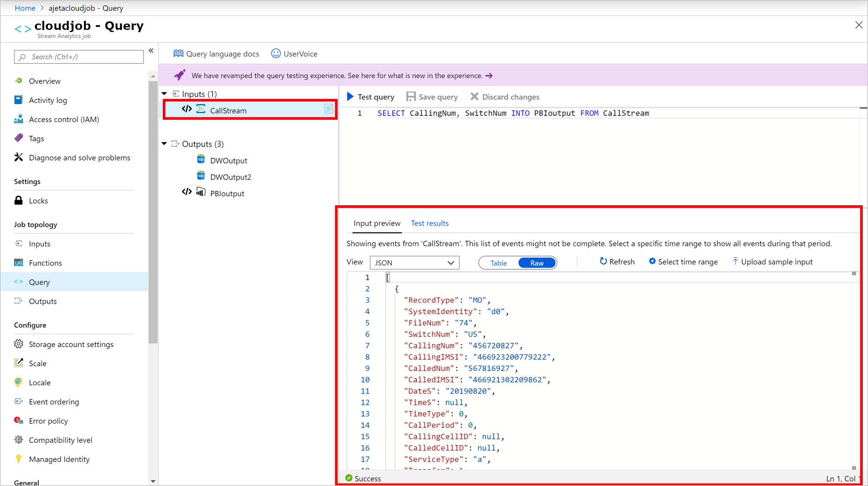This screenshot has height=486, width=868.
Task: Click the Query menu item in sidebar
Action: (x=39, y=282)
